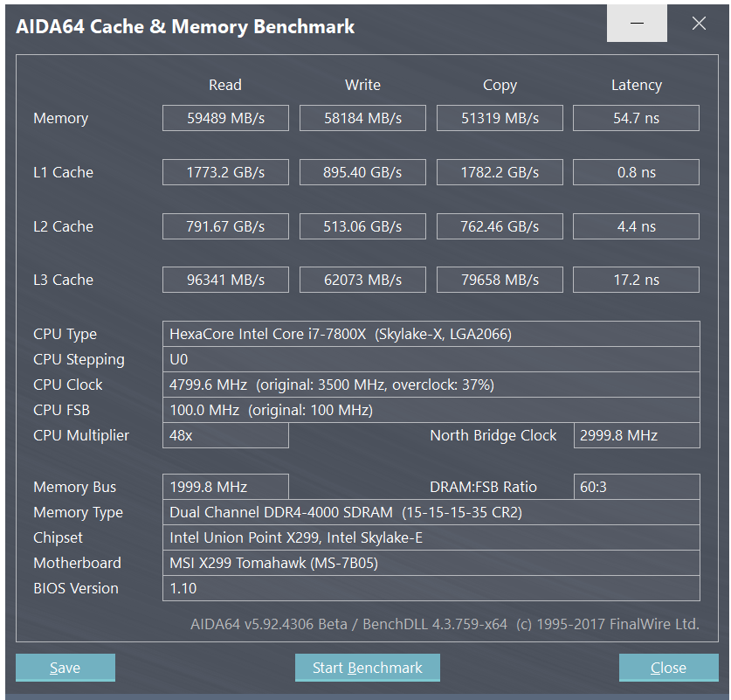Click the Copy column header
Viewport: 731px width, 700px height.
coord(500,86)
